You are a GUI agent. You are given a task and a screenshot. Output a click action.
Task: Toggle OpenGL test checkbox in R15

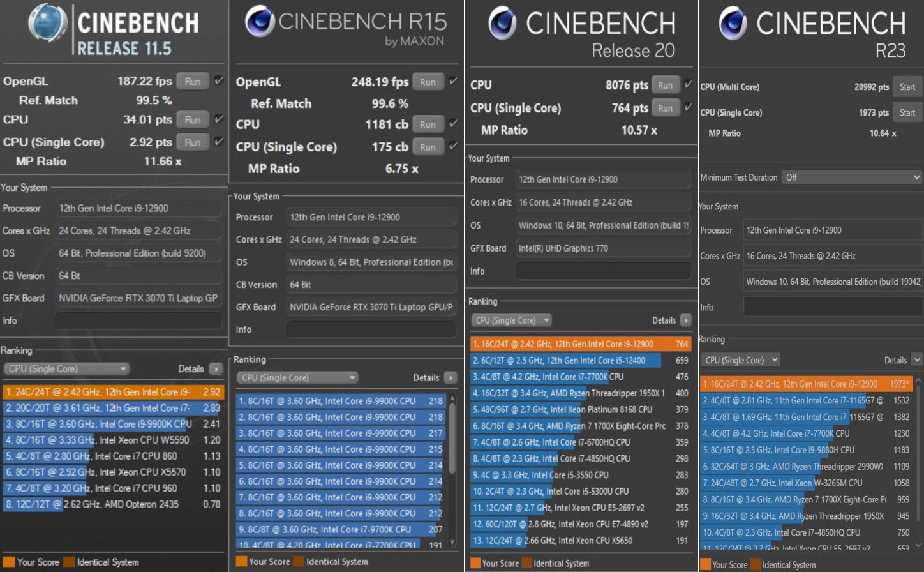pyautogui.click(x=453, y=81)
